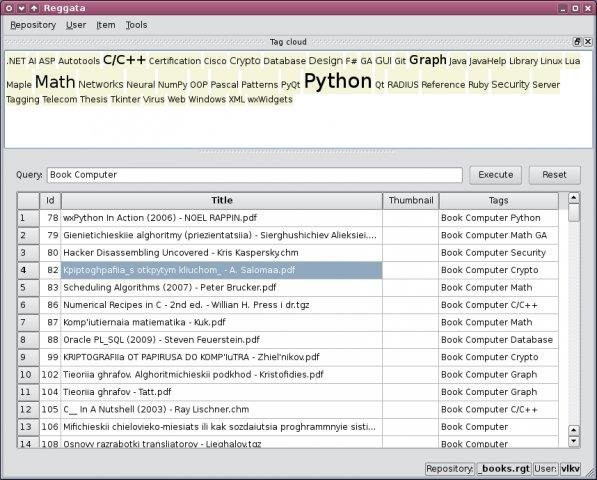Screen dimensions: 597x480
Task: Select the Graph tag in cloud
Action: (428, 60)
